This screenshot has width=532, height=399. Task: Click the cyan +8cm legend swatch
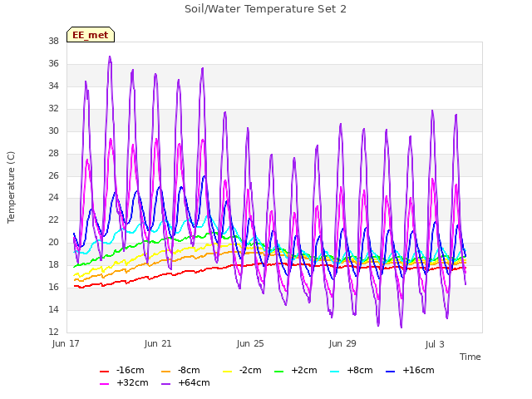[334, 372]
